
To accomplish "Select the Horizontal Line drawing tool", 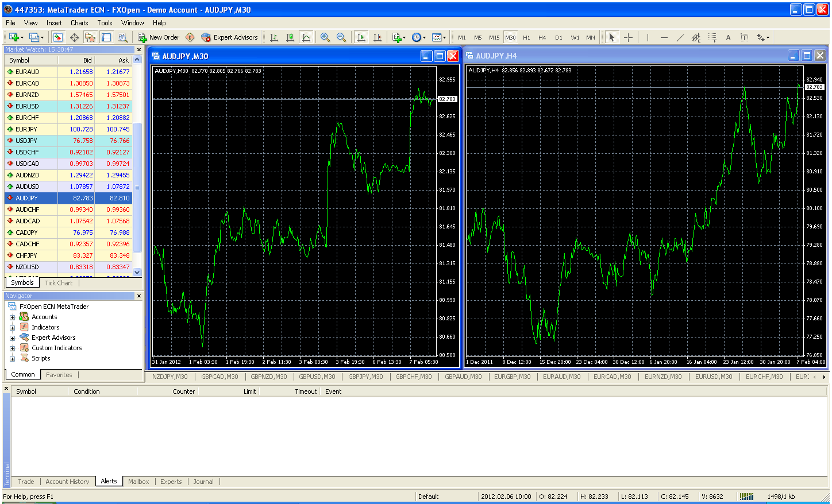I will coord(664,37).
